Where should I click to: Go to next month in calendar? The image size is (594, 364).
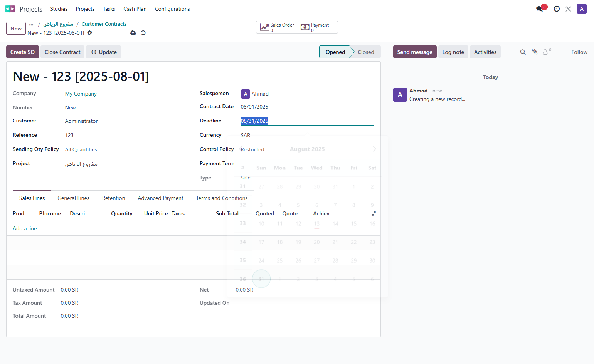tap(374, 149)
